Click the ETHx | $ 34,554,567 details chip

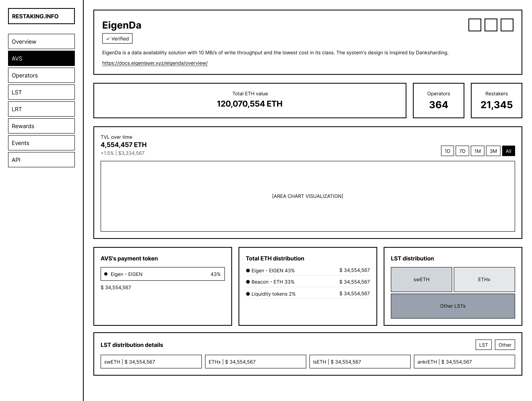(255, 362)
